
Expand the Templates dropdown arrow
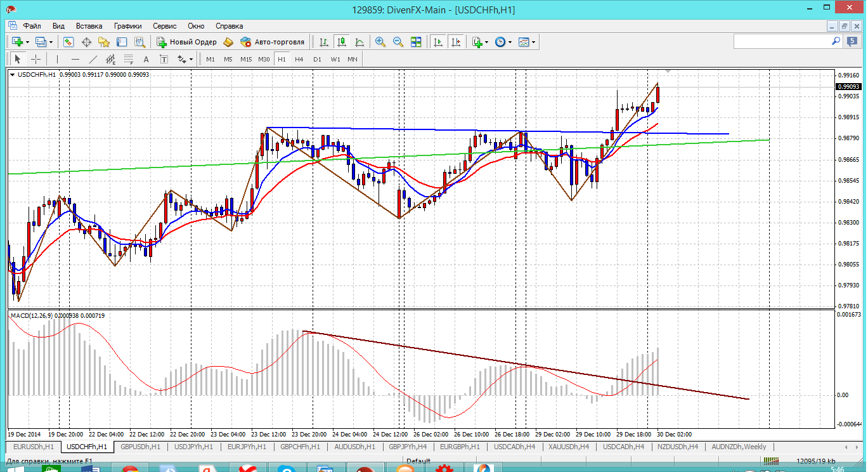[533, 42]
